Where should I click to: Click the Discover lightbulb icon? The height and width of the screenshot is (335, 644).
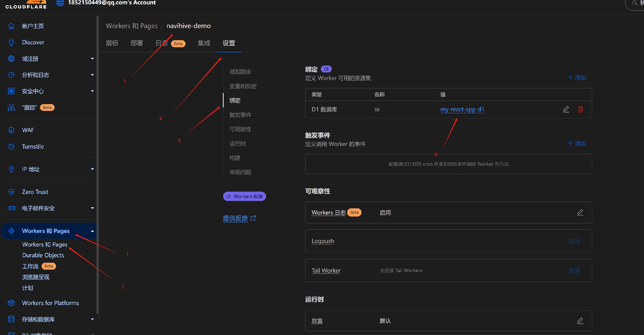click(11, 42)
